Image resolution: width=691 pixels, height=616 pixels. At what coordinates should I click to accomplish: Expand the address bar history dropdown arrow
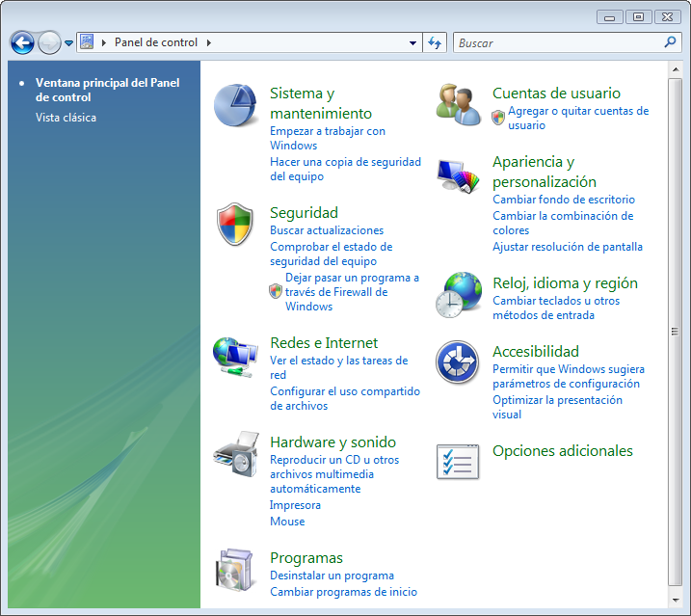(x=412, y=42)
